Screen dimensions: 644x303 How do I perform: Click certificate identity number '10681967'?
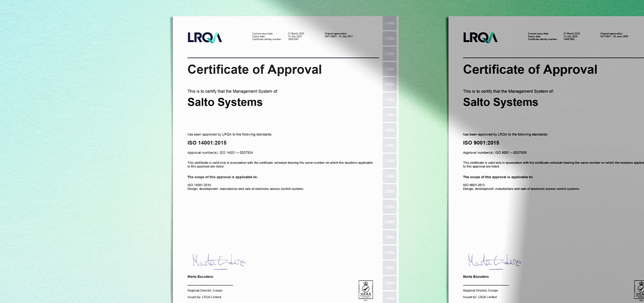click(x=293, y=39)
